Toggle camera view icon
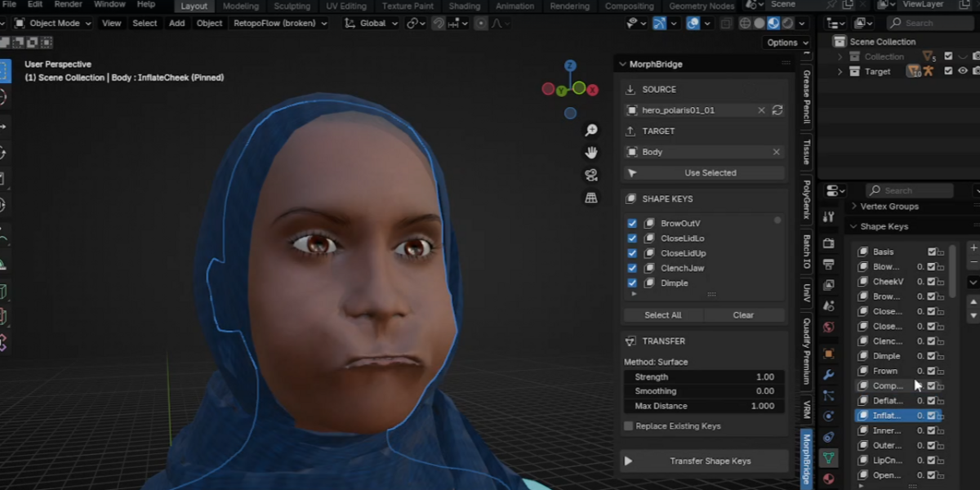This screenshot has height=490, width=980. click(591, 175)
